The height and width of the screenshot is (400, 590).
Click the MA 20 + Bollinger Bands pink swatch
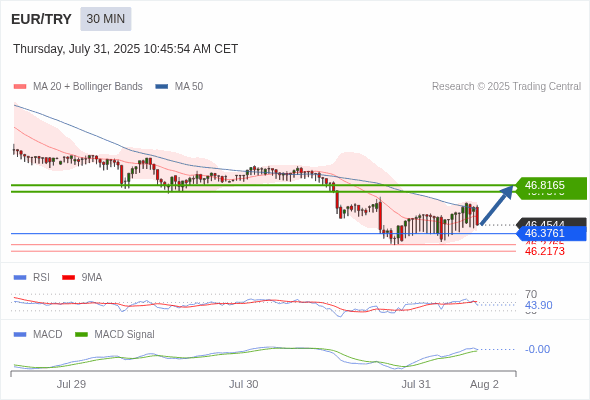coord(20,87)
